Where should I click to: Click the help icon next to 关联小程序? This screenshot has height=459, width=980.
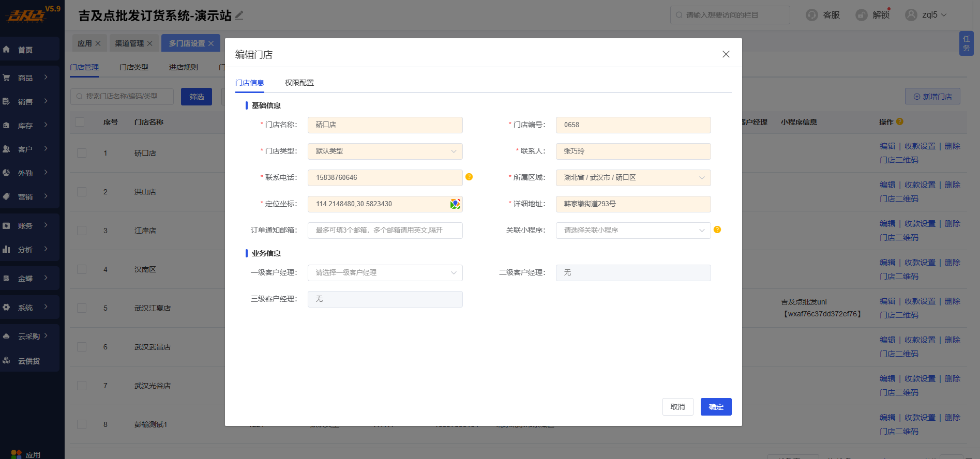tap(717, 229)
